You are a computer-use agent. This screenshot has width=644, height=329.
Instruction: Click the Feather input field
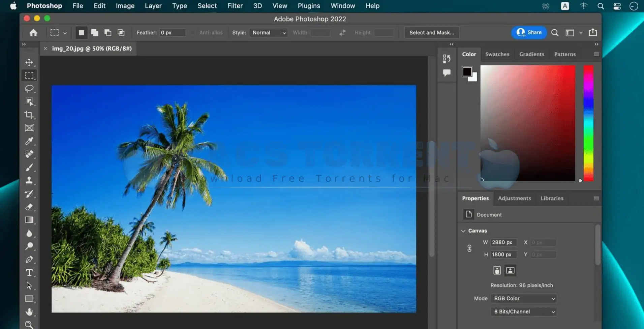pos(172,33)
